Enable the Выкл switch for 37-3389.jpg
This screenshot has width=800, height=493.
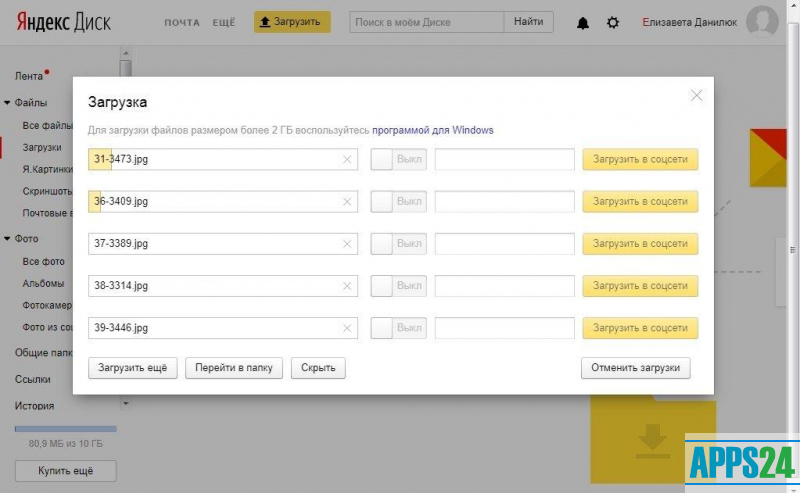[x=398, y=244]
